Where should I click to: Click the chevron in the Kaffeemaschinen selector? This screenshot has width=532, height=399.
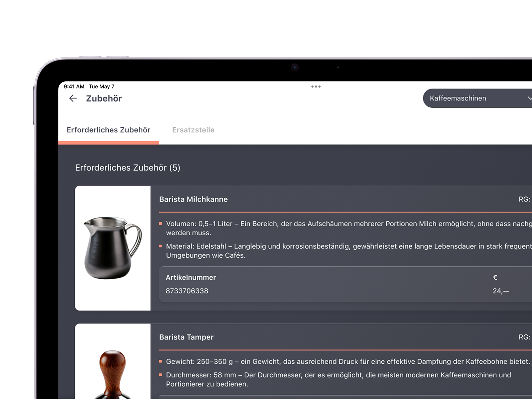(529, 98)
